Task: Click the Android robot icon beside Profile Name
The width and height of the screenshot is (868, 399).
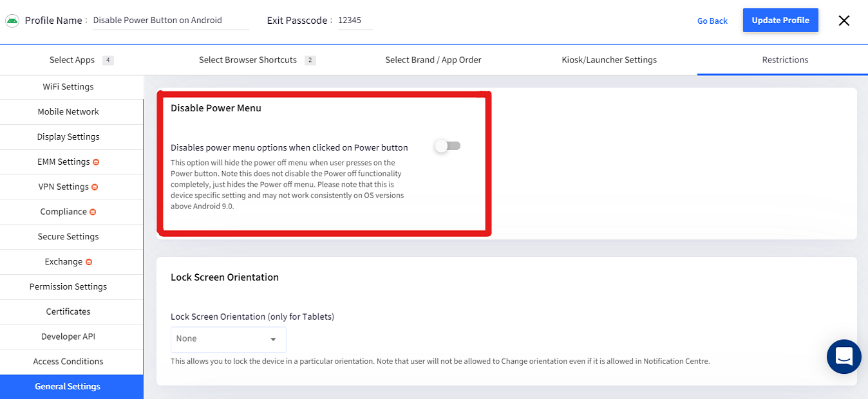Action: [12, 21]
